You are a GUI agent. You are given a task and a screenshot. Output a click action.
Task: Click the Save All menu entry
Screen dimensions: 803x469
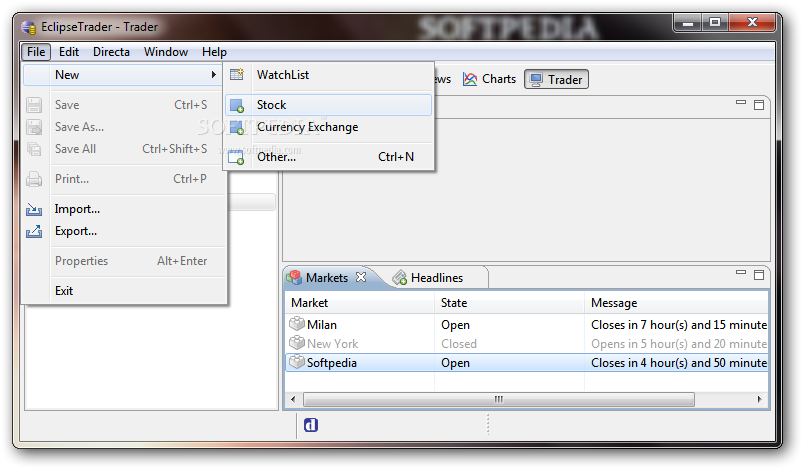pos(124,149)
